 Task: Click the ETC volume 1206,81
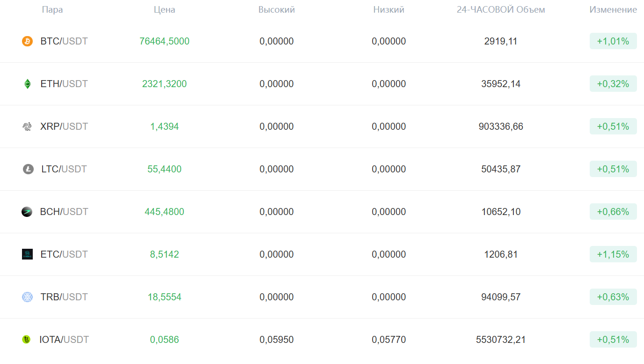pos(501,254)
